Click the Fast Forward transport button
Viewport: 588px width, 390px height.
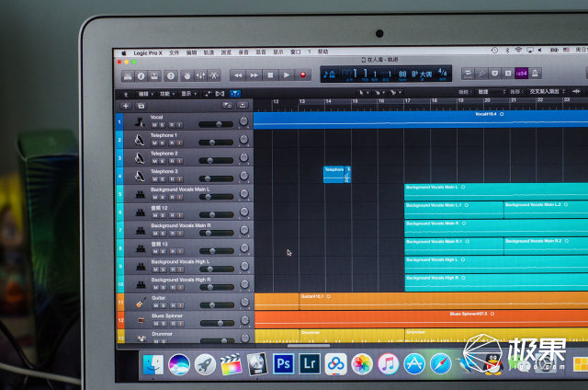tap(254, 75)
